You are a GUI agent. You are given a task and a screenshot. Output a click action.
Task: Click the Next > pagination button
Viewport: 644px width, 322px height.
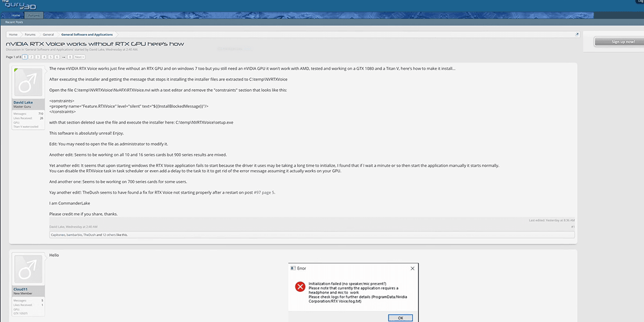(79, 57)
